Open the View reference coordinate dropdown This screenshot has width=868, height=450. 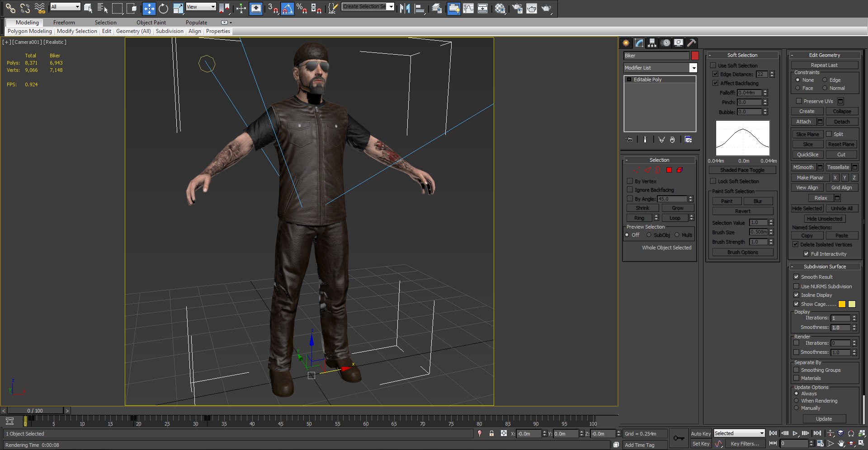201,7
